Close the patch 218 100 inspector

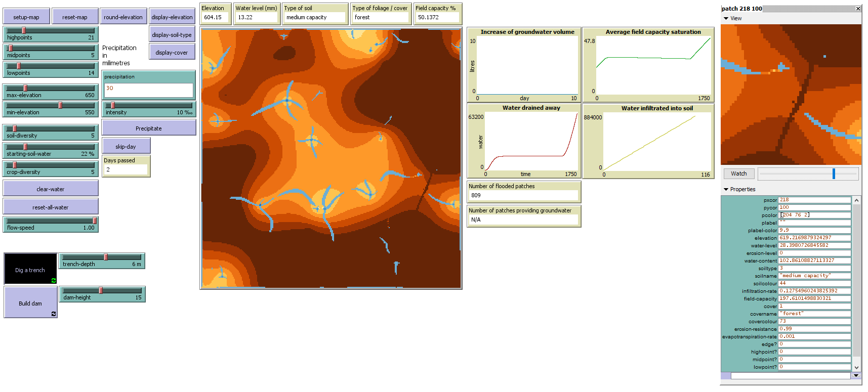(x=858, y=9)
